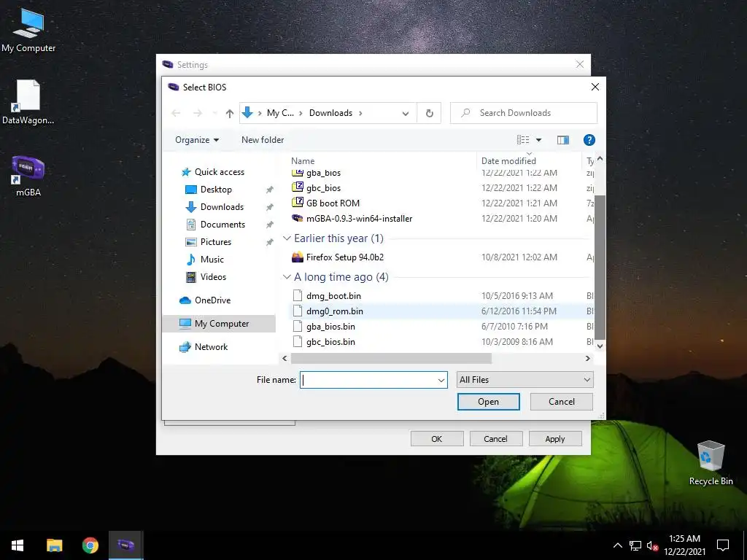Viewport: 747px width, 560px height.
Task: Click the horizontal scrollbar right arrow
Action: (x=588, y=359)
